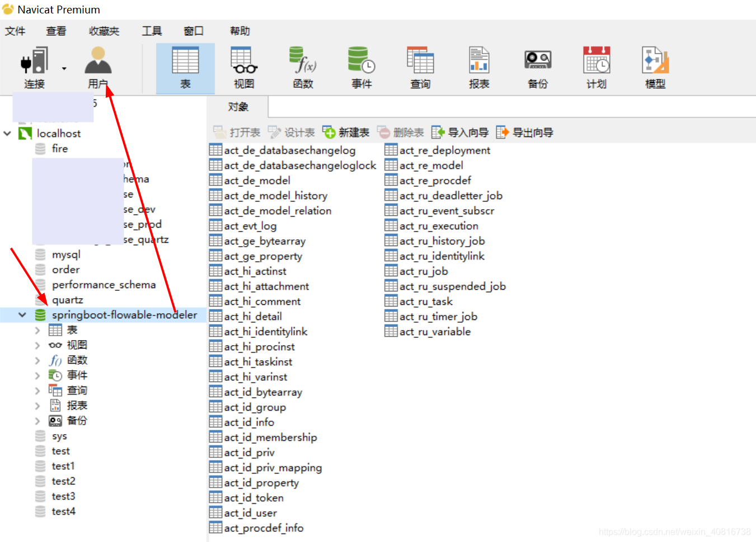The width and height of the screenshot is (756, 542).
Task: Open the 函数 function toolbar icon
Action: [x=303, y=68]
